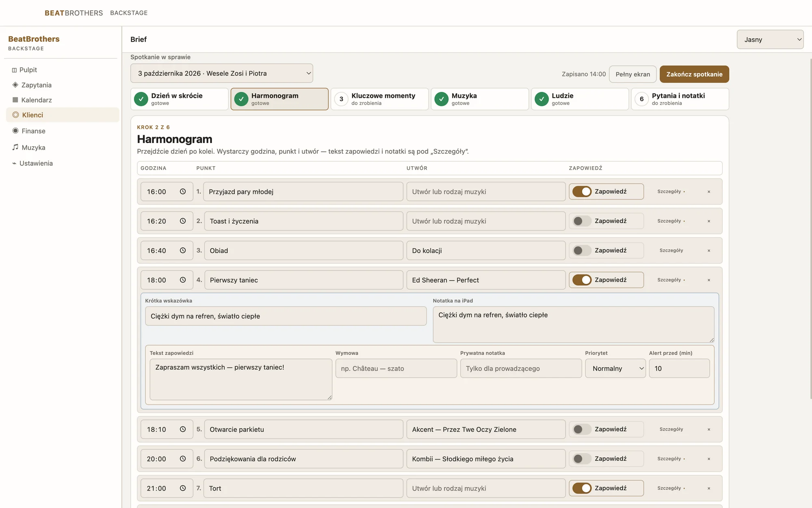Click the Tekst zapowiedzi textarea
Image resolution: width=812 pixels, height=508 pixels.
click(241, 379)
